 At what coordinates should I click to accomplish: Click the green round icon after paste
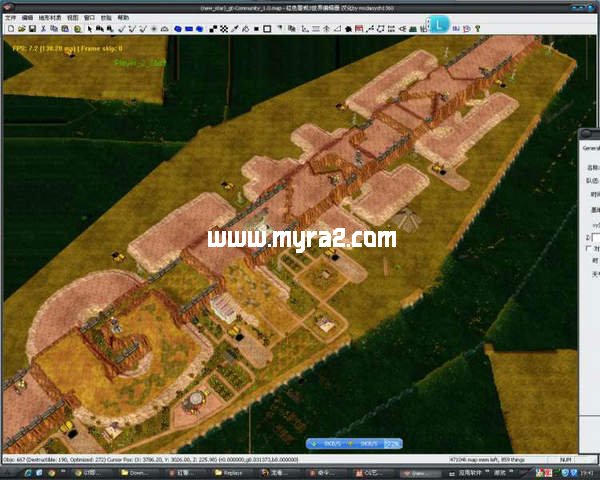pyautogui.click(x=78, y=29)
